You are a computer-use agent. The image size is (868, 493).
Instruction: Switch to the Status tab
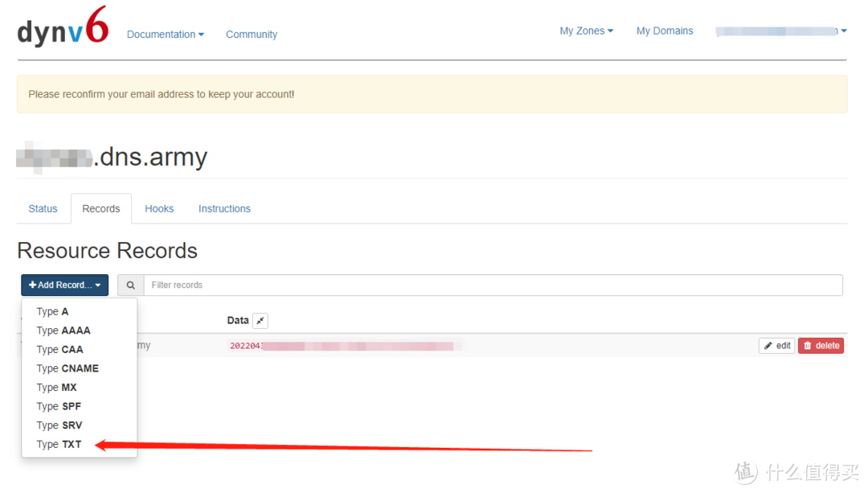click(x=43, y=209)
